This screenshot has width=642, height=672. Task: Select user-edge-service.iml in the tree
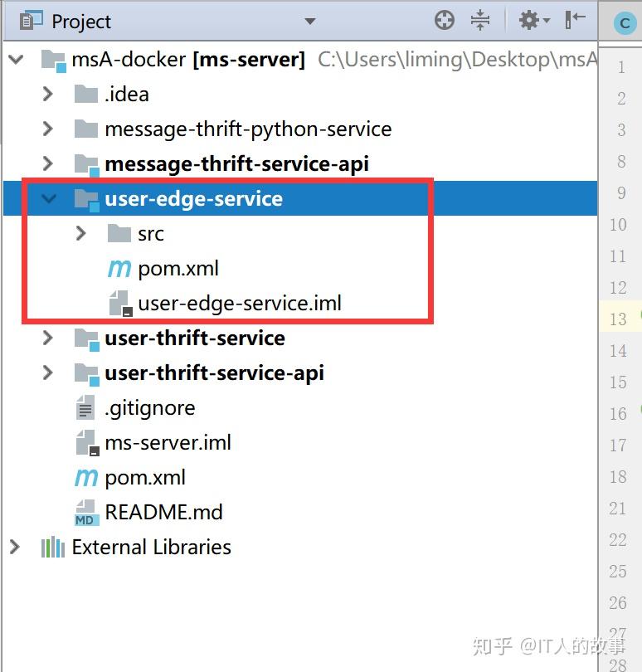point(240,303)
